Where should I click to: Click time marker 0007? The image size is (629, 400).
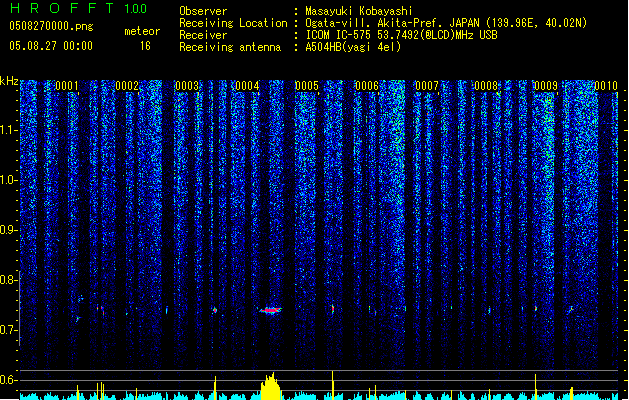coord(427,86)
